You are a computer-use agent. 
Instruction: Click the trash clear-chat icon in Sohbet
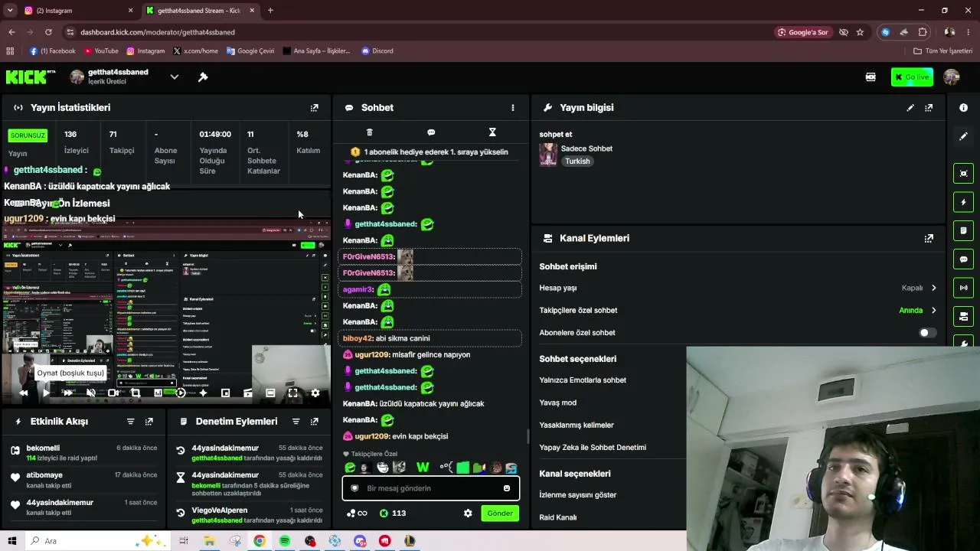pyautogui.click(x=370, y=132)
